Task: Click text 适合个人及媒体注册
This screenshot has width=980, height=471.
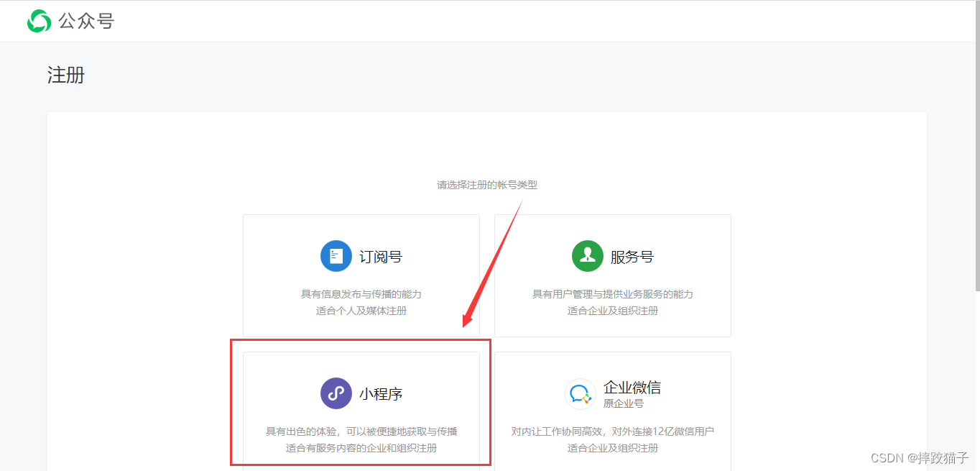Action: pyautogui.click(x=361, y=311)
